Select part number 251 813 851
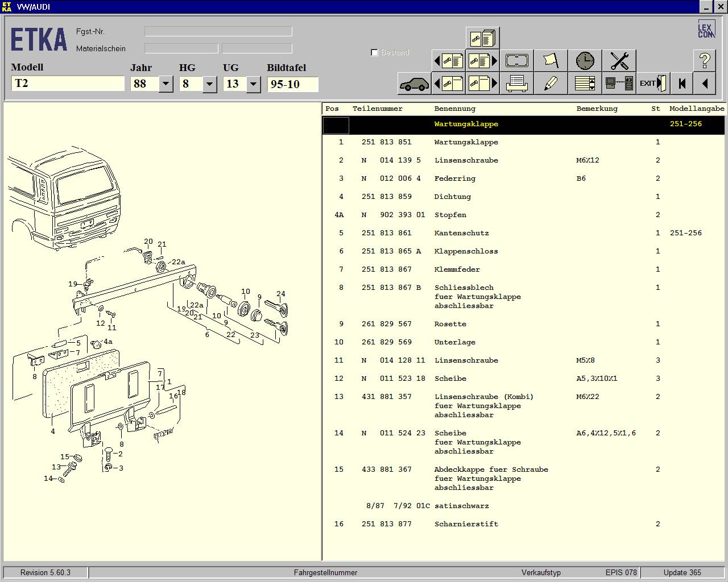This screenshot has width=728, height=582. tap(386, 142)
